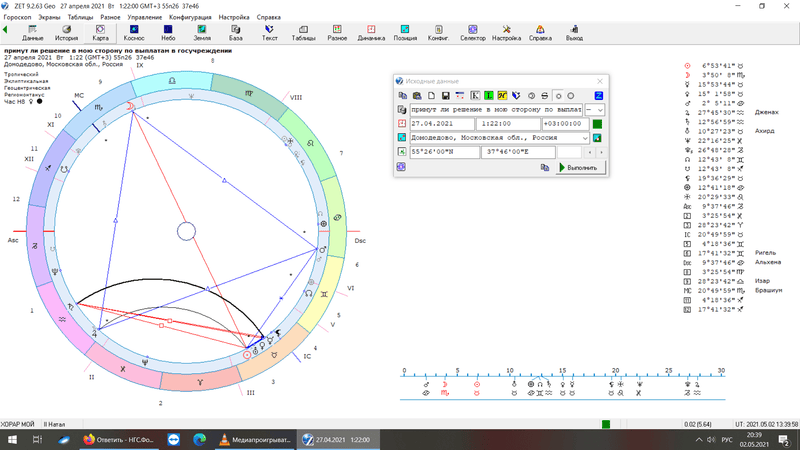Click the green color square beside timezone

597,124
